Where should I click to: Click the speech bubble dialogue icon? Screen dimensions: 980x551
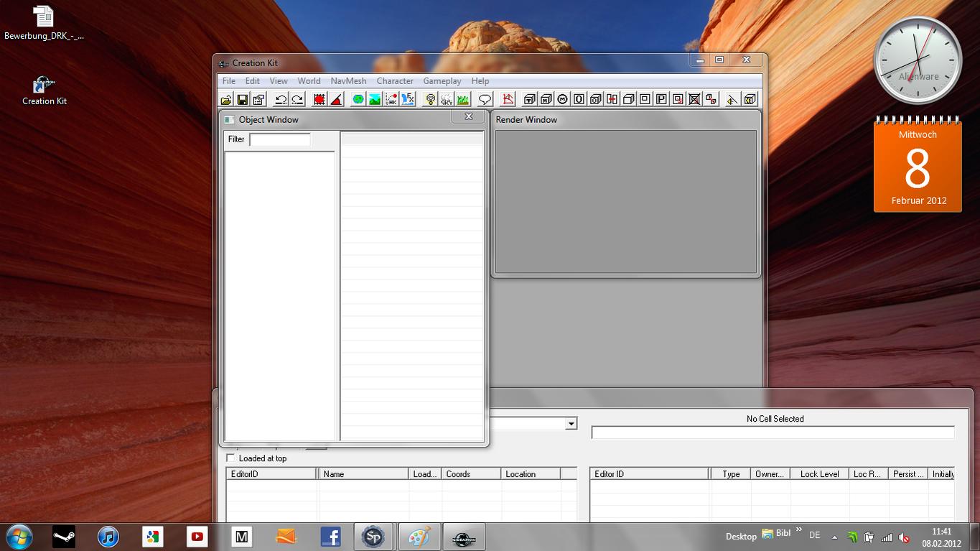485,100
